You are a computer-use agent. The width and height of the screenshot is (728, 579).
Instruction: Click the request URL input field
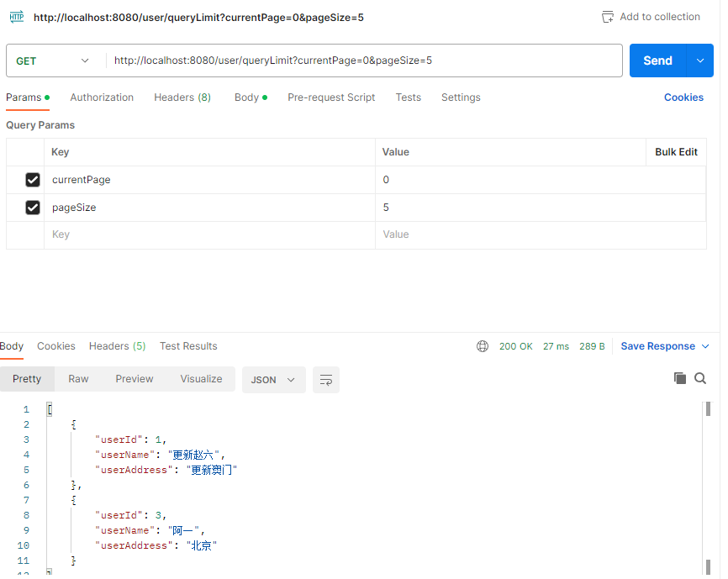click(x=361, y=61)
